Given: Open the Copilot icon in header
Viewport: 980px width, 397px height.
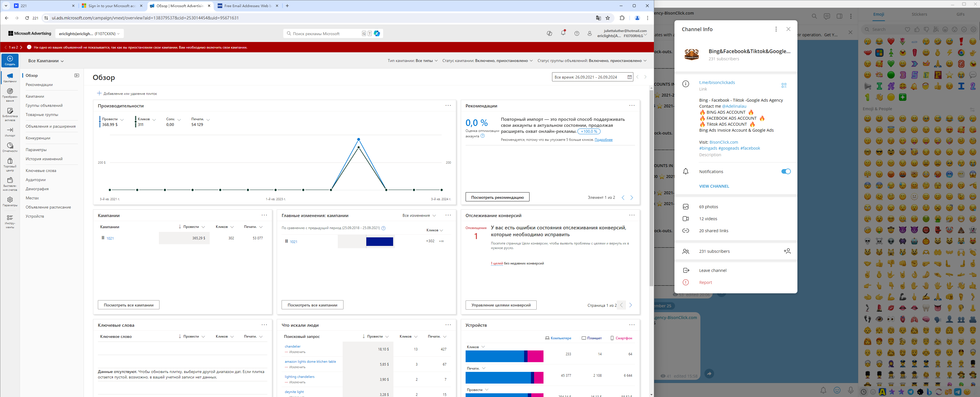Looking at the screenshot, I should [549, 33].
